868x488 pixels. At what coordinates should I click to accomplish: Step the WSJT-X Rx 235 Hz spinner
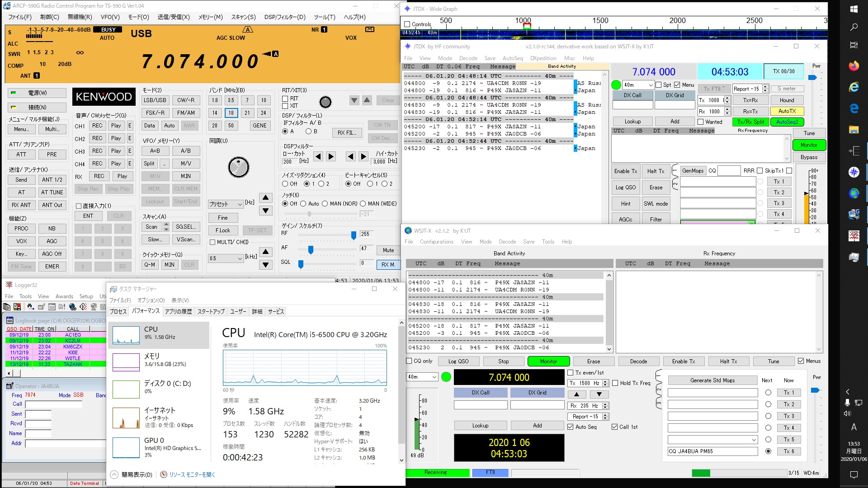pos(605,406)
